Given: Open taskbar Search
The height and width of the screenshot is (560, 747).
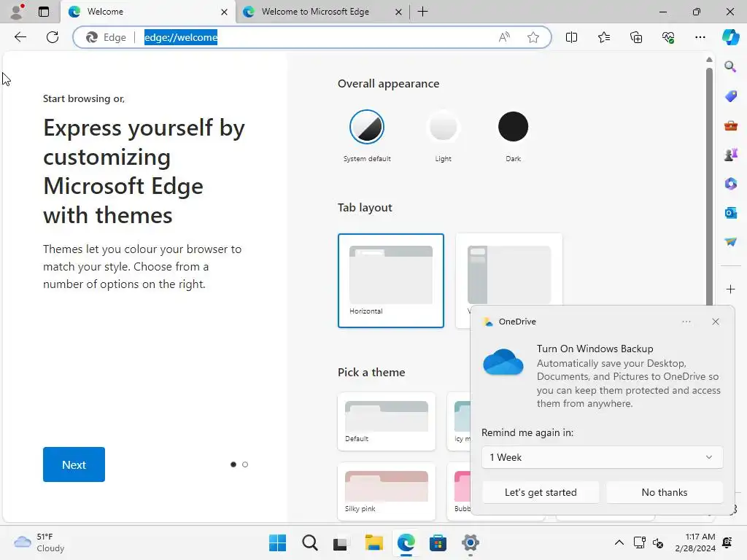Looking at the screenshot, I should [309, 542].
